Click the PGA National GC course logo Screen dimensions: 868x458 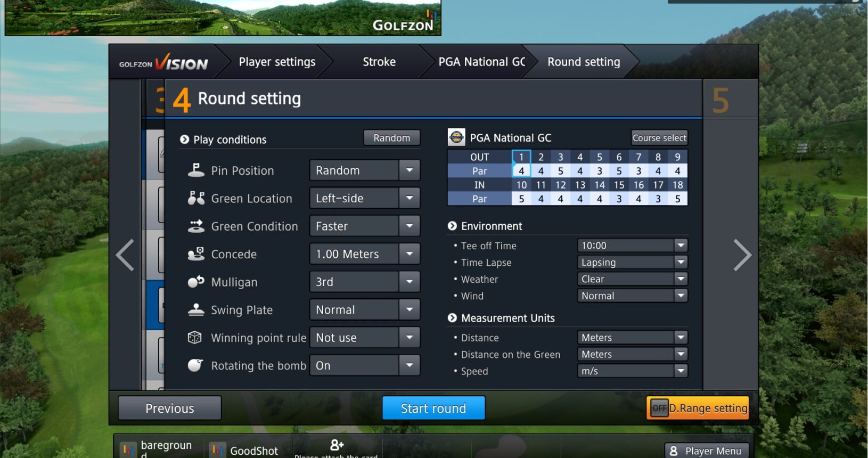456,137
